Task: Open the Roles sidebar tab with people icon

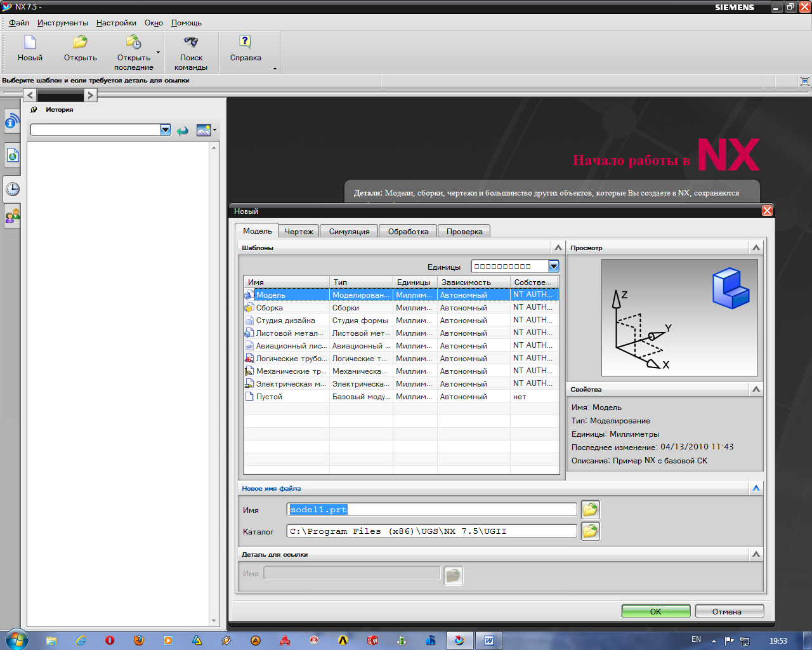Action: click(x=12, y=216)
